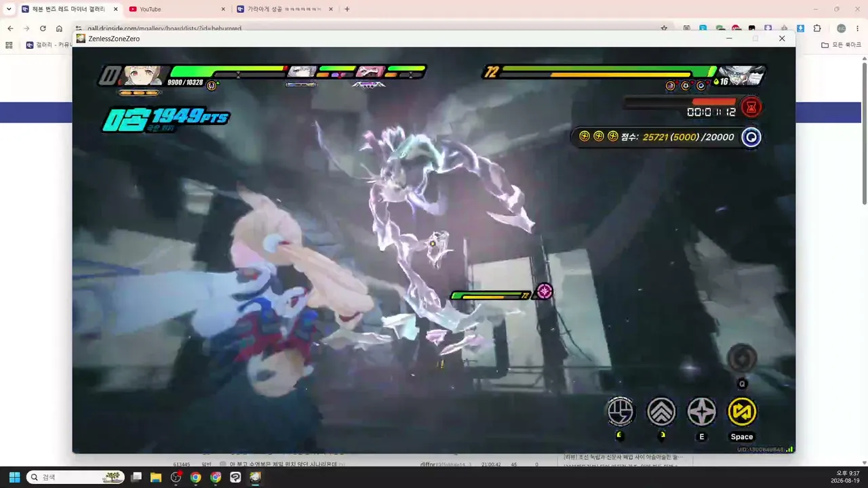The height and width of the screenshot is (488, 868).
Task: Activate the E special attack icon
Action: pos(702,411)
